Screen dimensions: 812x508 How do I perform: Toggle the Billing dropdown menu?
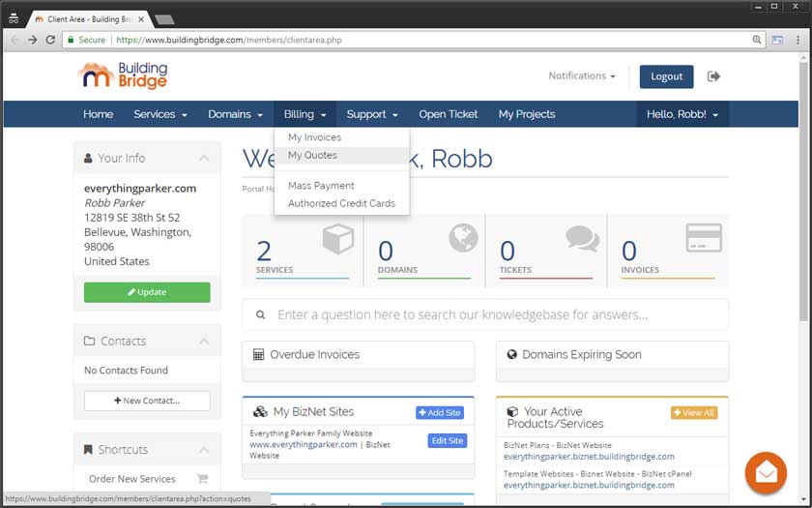click(x=304, y=114)
